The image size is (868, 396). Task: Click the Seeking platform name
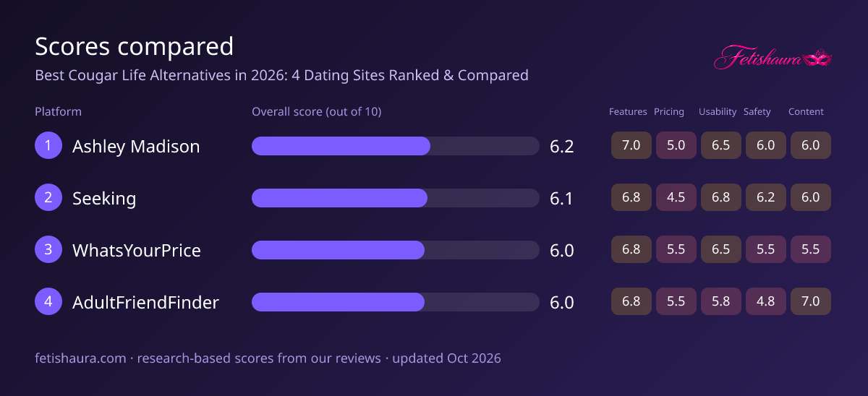[x=104, y=198]
